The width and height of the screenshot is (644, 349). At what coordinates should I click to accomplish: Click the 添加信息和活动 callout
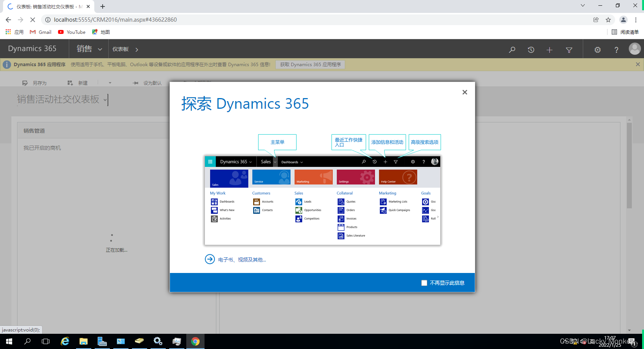387,142
